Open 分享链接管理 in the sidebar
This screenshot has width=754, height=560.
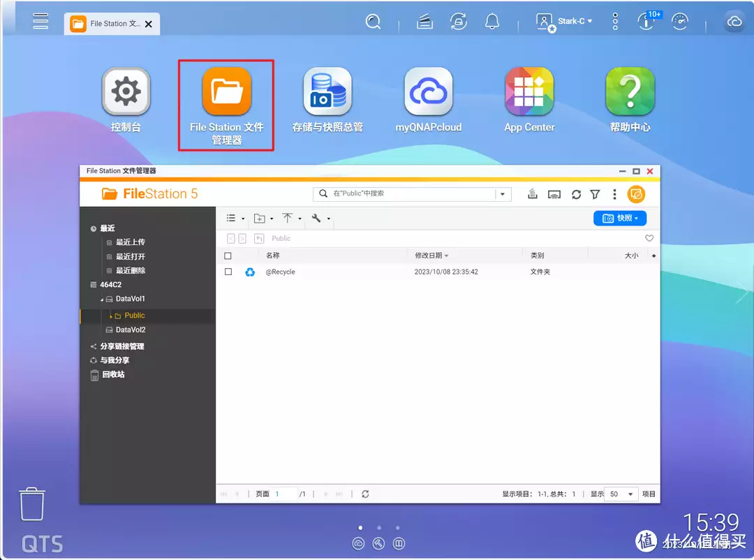pos(121,346)
